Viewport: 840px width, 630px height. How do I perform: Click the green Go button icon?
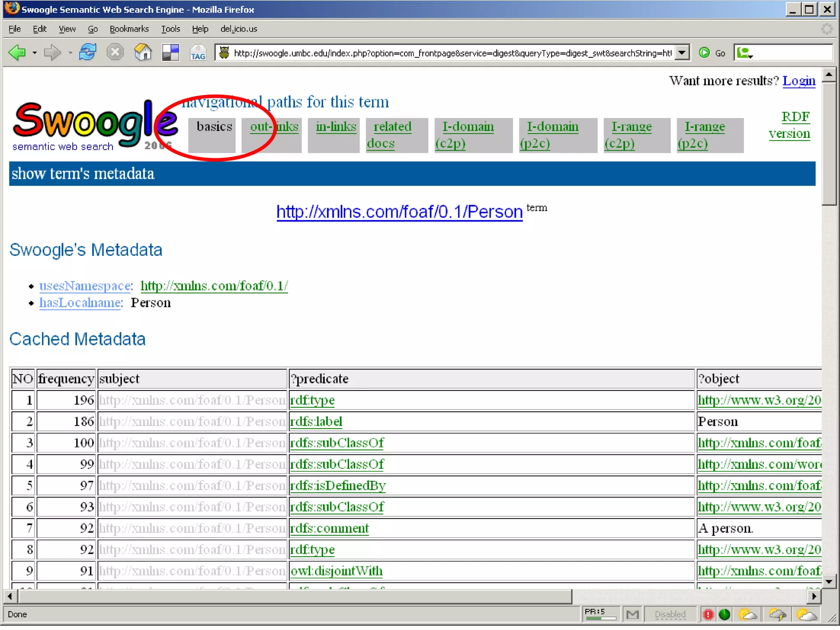[704, 52]
